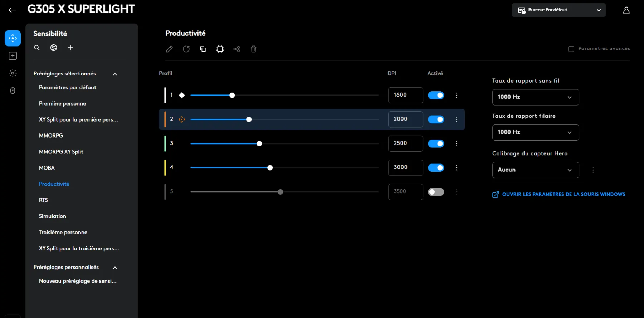Select XY Split pour la première personne
The image size is (644, 318).
click(78, 119)
